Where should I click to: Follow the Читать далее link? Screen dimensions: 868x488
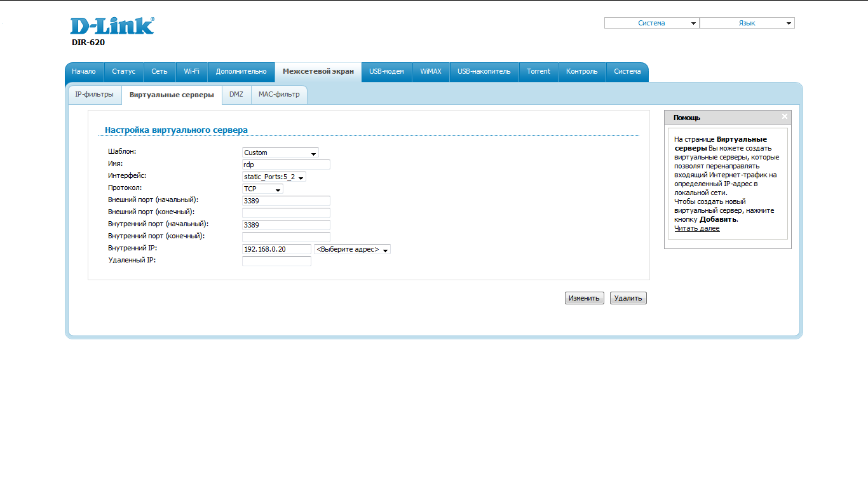pyautogui.click(x=697, y=228)
